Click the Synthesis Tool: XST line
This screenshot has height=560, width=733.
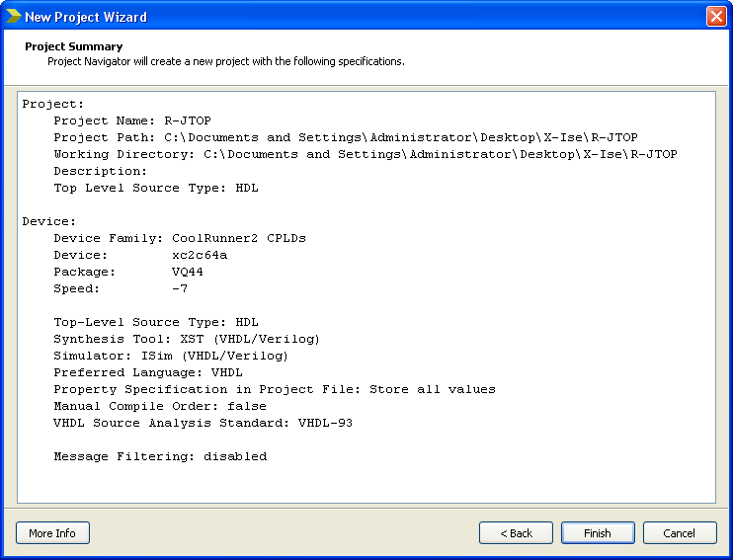171,339
